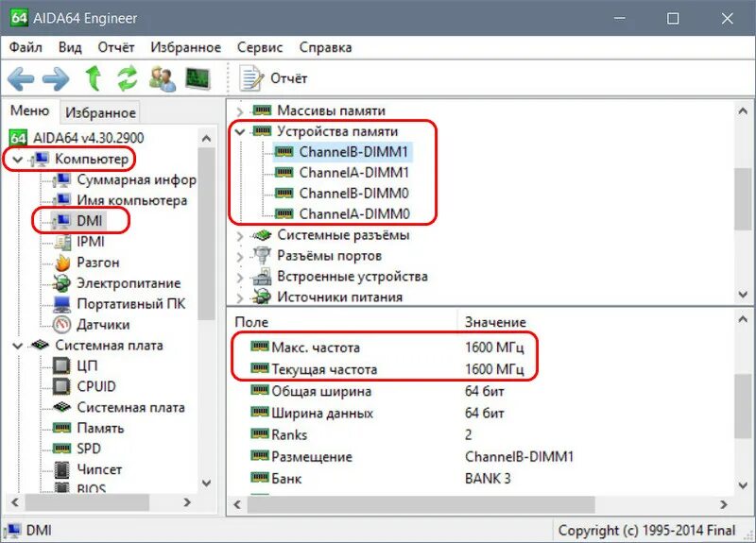The height and width of the screenshot is (543, 756).
Task: Click the Системные разъёмы icon
Action: 263,235
